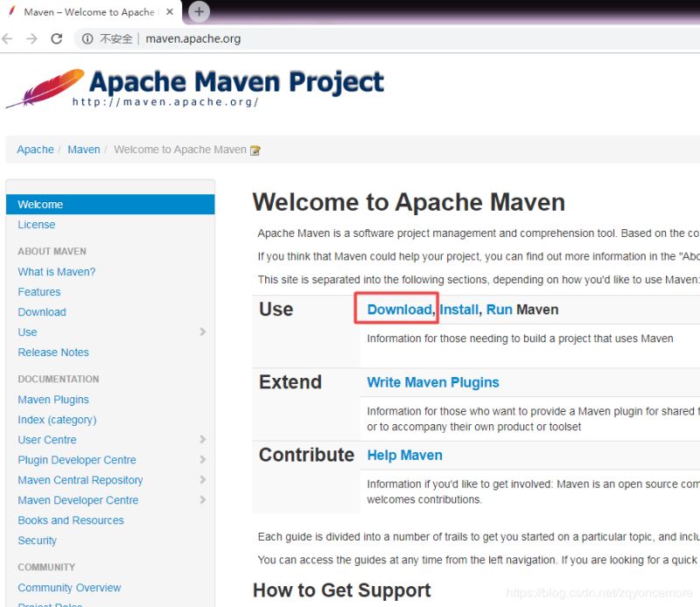700x607 pixels.
Task: Open Release Notes in the sidebar
Action: point(53,352)
